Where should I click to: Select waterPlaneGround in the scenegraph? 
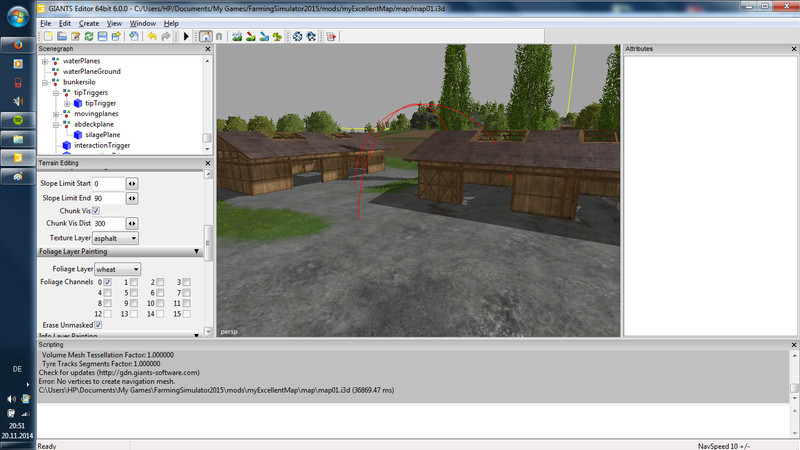coord(91,71)
